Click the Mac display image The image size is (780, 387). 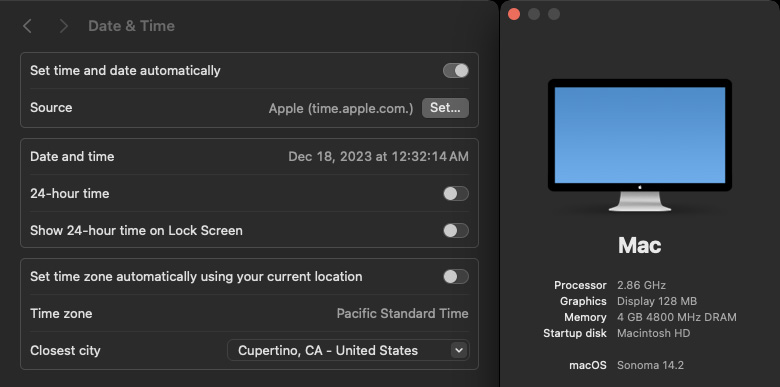coord(640,145)
